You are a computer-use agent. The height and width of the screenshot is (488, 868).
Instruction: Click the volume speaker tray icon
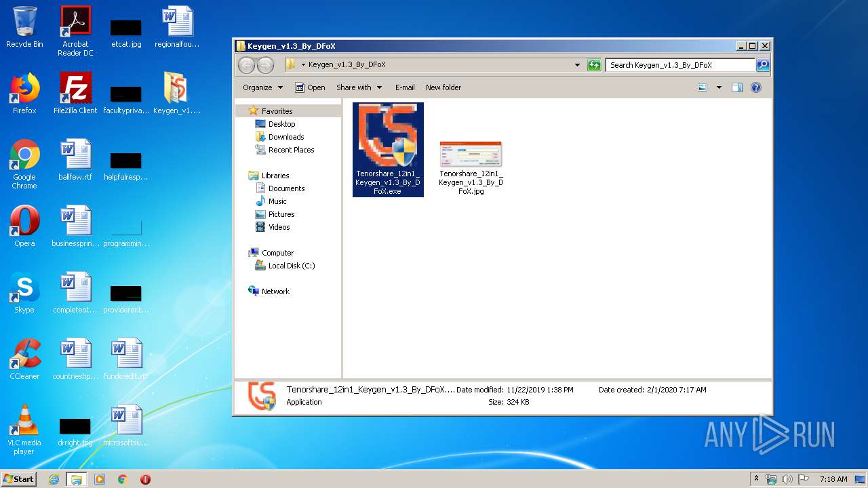click(x=787, y=479)
